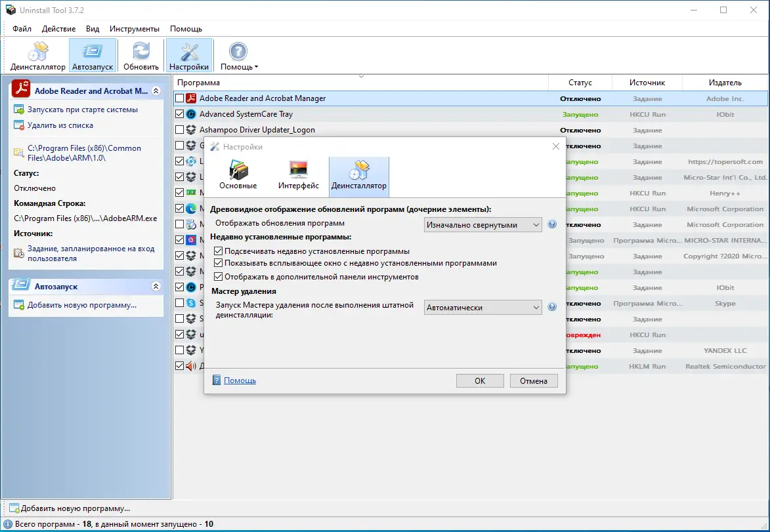
Task: Click the Uninstall Tool title bar app icon
Action: [11, 10]
